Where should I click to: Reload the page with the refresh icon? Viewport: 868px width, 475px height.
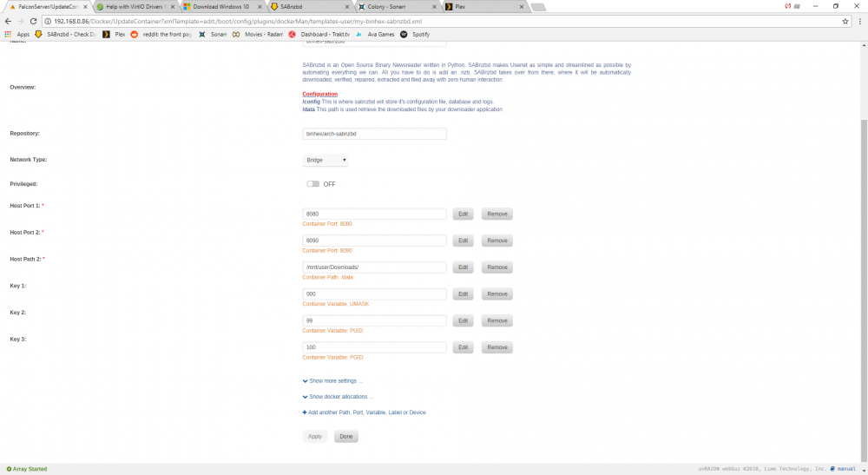click(x=33, y=21)
